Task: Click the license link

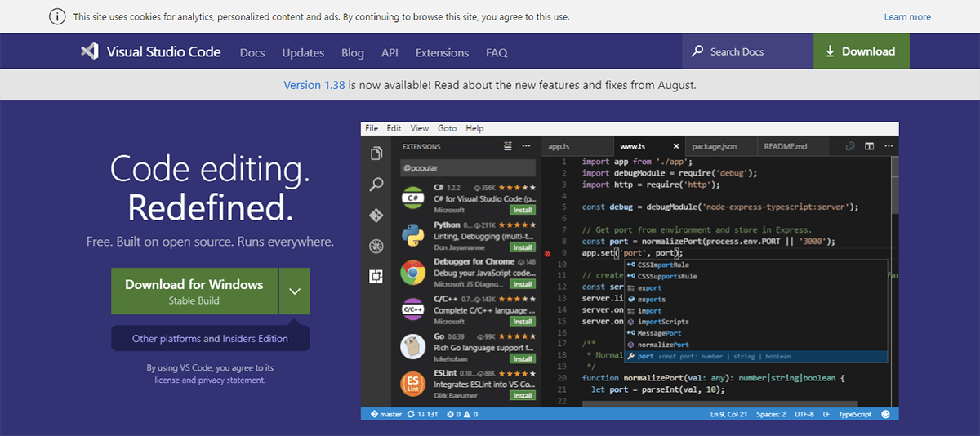Action: tap(167, 380)
